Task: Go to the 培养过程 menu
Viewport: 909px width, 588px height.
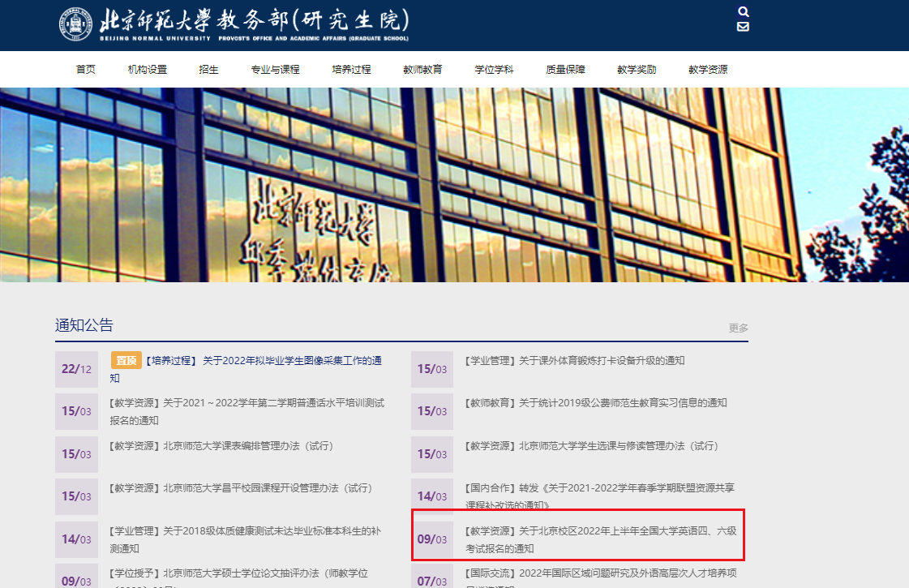Action: pos(351,70)
